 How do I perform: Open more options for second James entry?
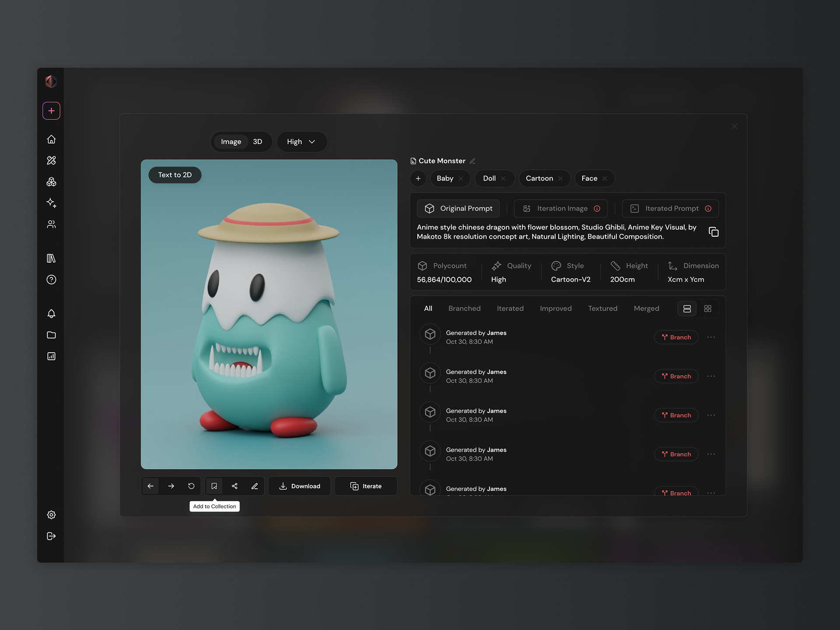[711, 376]
